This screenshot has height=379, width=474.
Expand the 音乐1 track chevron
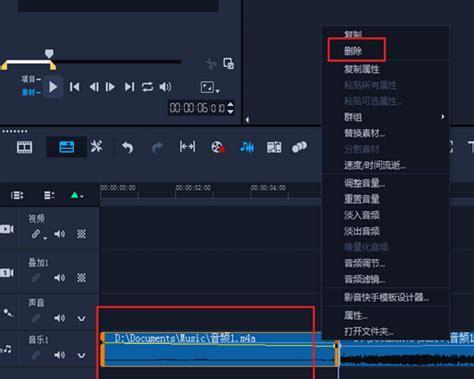pos(81,356)
